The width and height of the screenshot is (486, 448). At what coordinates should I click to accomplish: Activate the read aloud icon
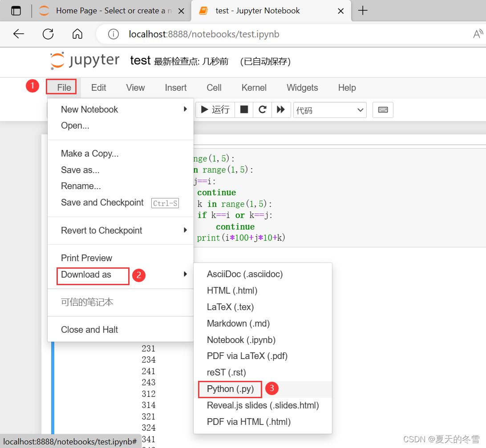point(478,34)
